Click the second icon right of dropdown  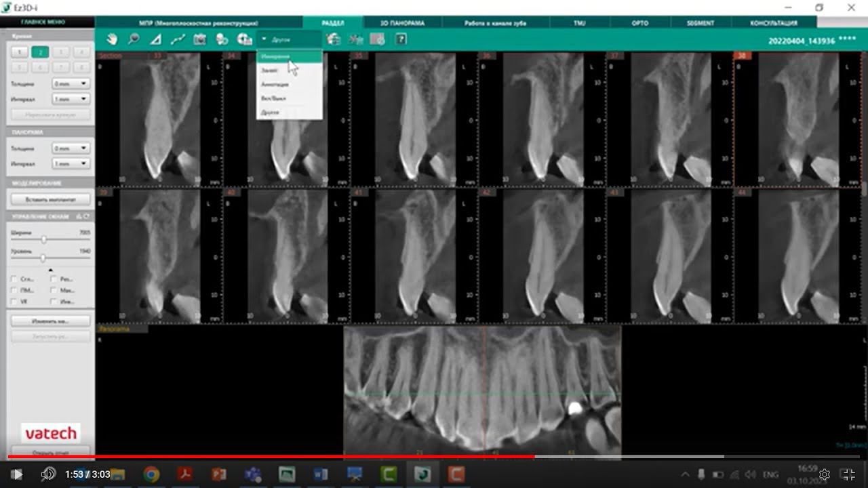point(355,39)
